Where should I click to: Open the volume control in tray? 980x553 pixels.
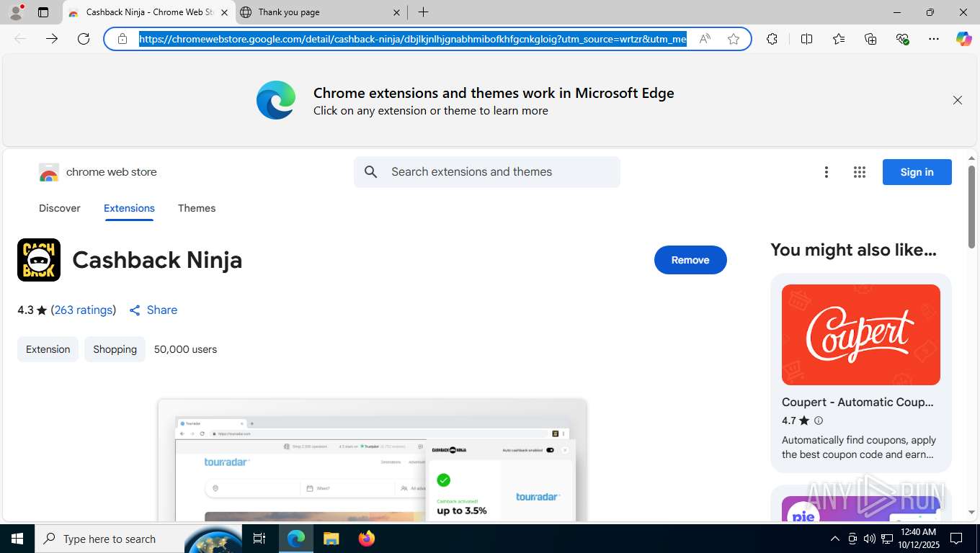coord(870,539)
